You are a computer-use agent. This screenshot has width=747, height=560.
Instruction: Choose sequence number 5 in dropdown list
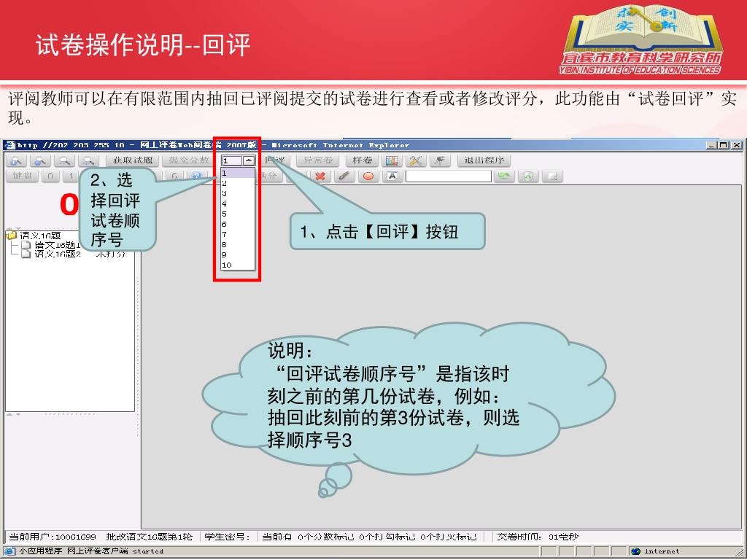pyautogui.click(x=238, y=214)
